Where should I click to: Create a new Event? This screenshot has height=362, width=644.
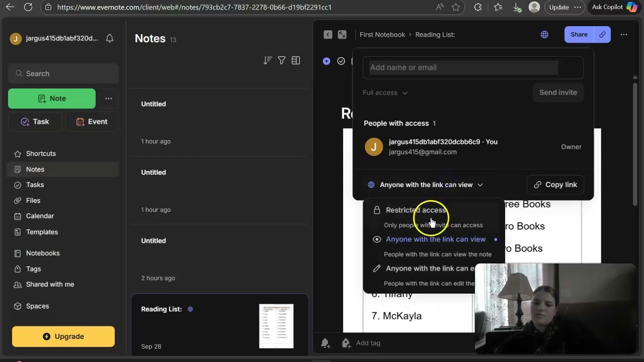92,122
